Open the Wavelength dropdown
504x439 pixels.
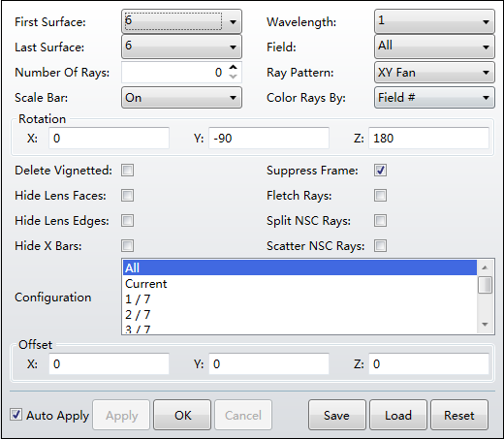tap(434, 21)
